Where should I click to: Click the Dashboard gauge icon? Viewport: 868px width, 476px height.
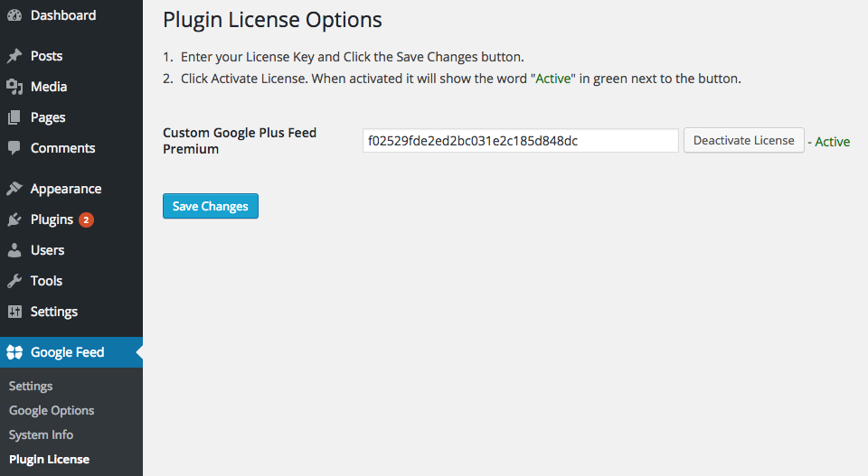point(14,15)
